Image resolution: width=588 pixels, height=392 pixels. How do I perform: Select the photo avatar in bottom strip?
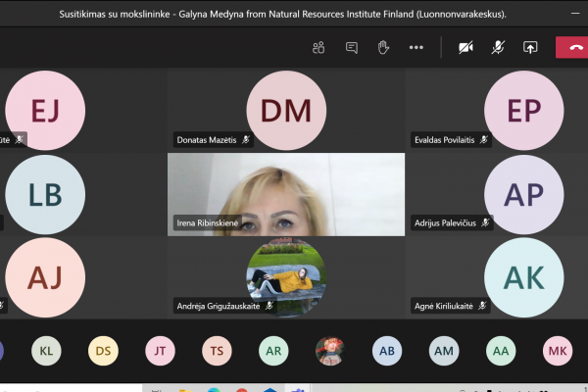coord(330,351)
